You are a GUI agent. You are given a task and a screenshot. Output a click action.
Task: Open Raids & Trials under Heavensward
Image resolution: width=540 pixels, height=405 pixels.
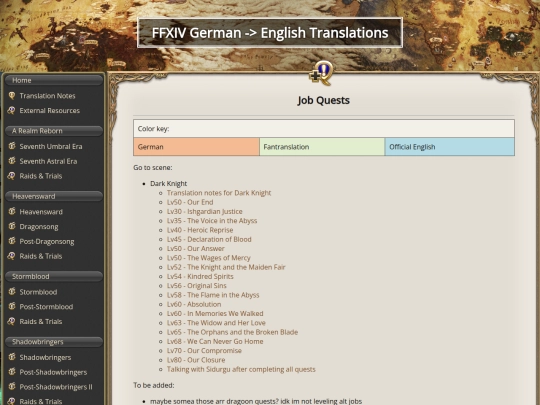pyautogui.click(x=41, y=256)
